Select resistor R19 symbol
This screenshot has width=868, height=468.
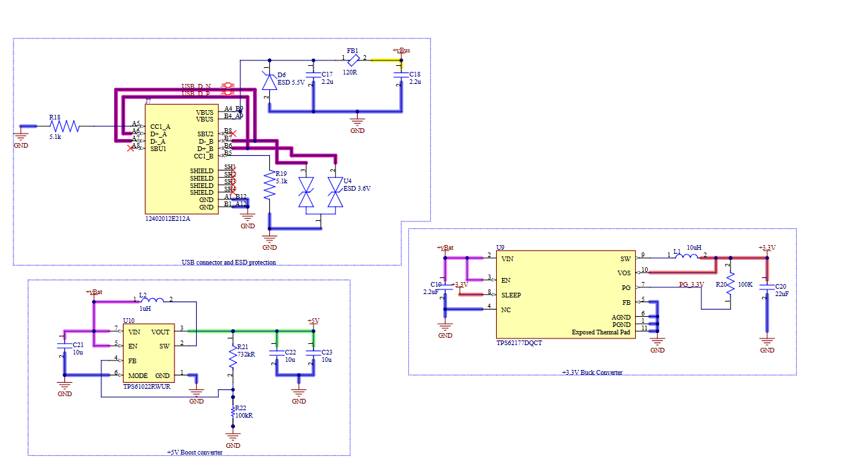[x=269, y=184]
